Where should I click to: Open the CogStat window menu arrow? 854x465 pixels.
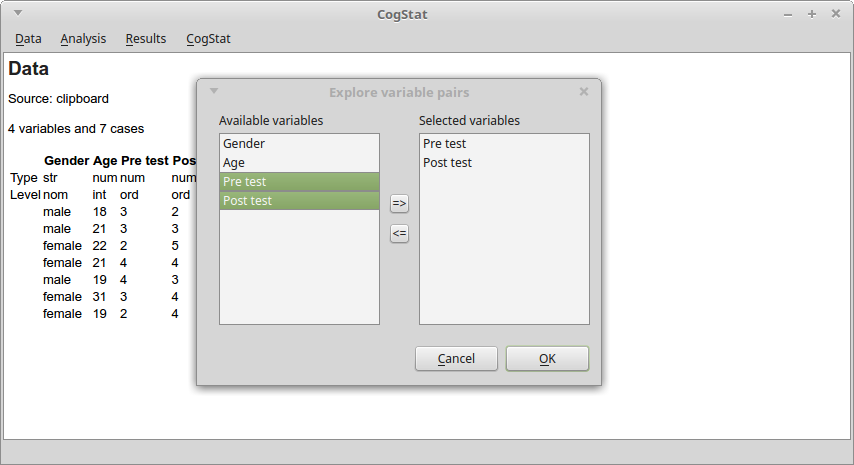18,13
